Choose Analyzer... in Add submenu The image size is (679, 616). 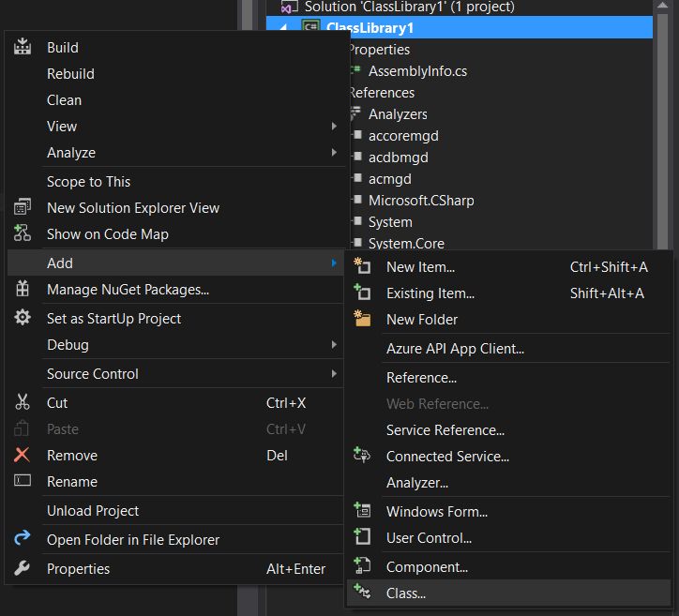coord(509,482)
